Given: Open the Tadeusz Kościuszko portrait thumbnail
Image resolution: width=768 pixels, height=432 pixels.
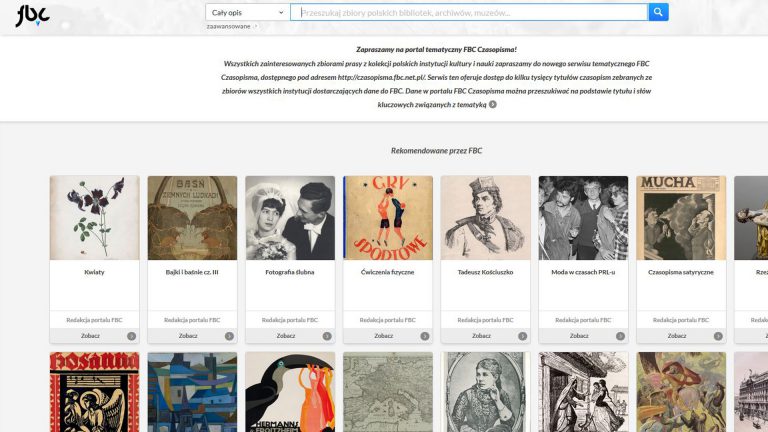Looking at the screenshot, I should 485,218.
